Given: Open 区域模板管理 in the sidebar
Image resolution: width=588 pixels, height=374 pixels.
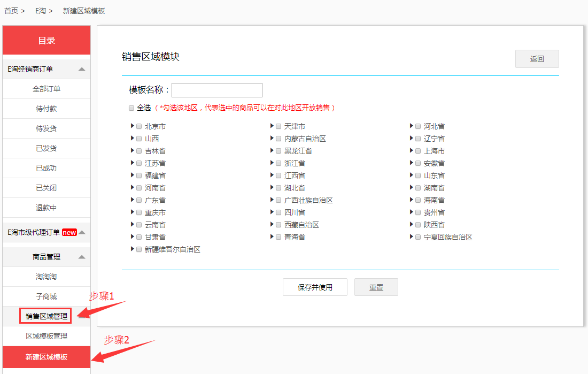Looking at the screenshot, I should [47, 336].
